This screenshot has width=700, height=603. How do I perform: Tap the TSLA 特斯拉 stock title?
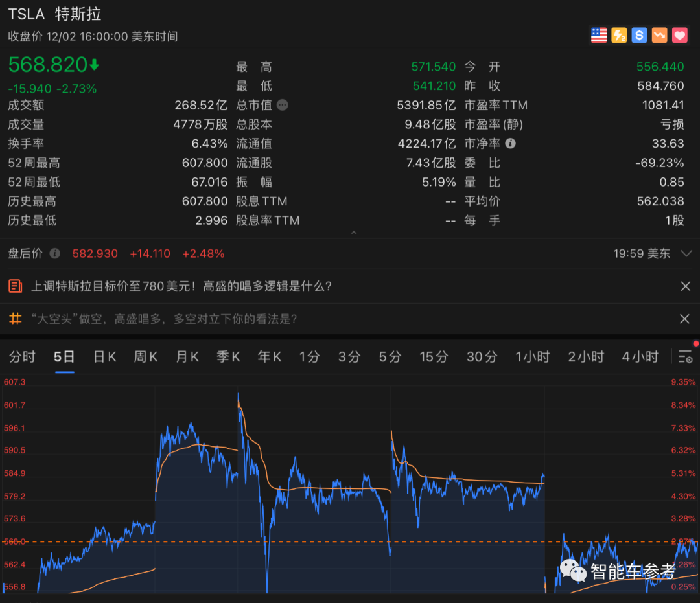tap(54, 14)
